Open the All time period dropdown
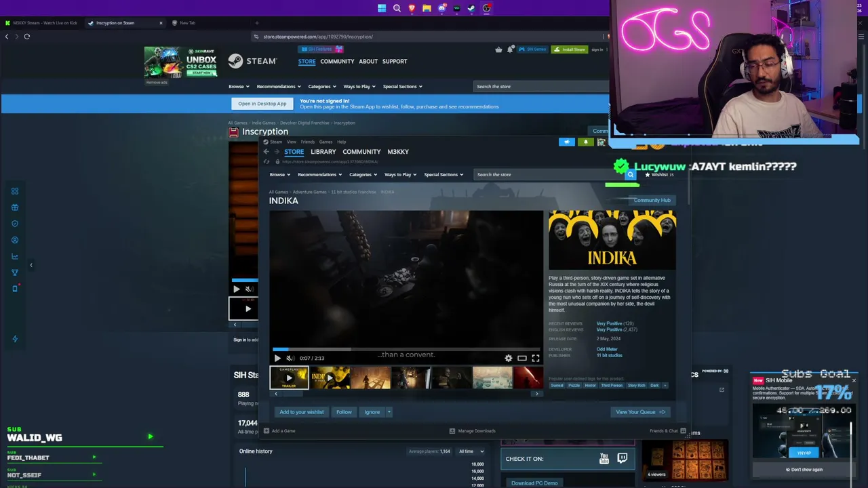This screenshot has width=868, height=488. 471,451
